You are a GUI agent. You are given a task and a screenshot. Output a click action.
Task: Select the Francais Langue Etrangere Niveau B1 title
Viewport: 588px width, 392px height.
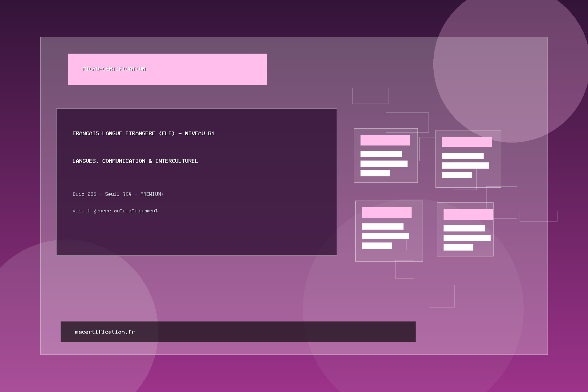[x=143, y=133]
